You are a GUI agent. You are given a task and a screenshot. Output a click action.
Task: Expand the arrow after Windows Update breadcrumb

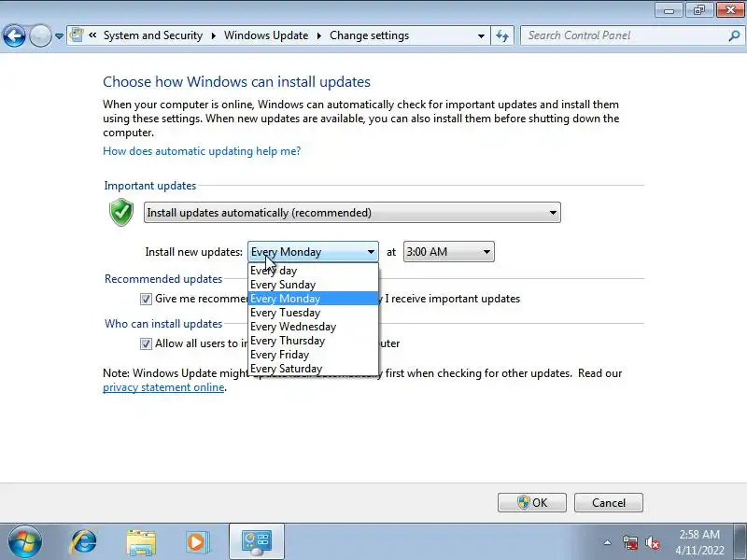click(x=319, y=35)
